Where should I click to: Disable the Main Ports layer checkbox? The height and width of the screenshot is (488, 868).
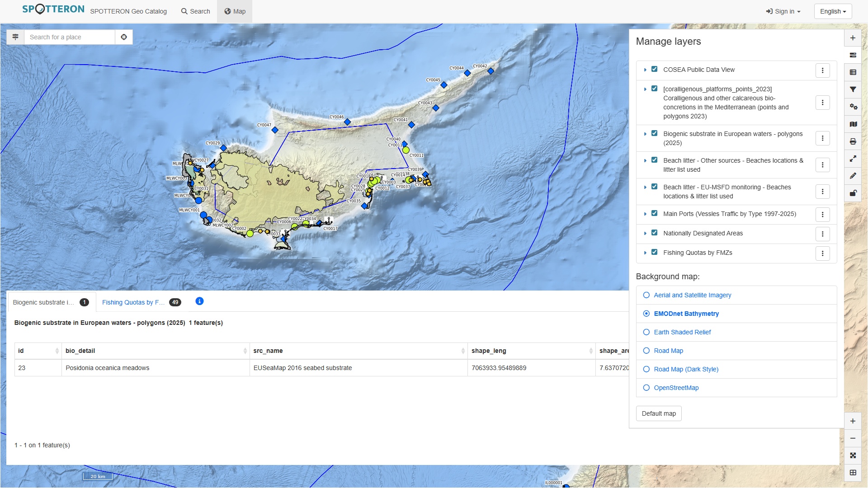(654, 213)
